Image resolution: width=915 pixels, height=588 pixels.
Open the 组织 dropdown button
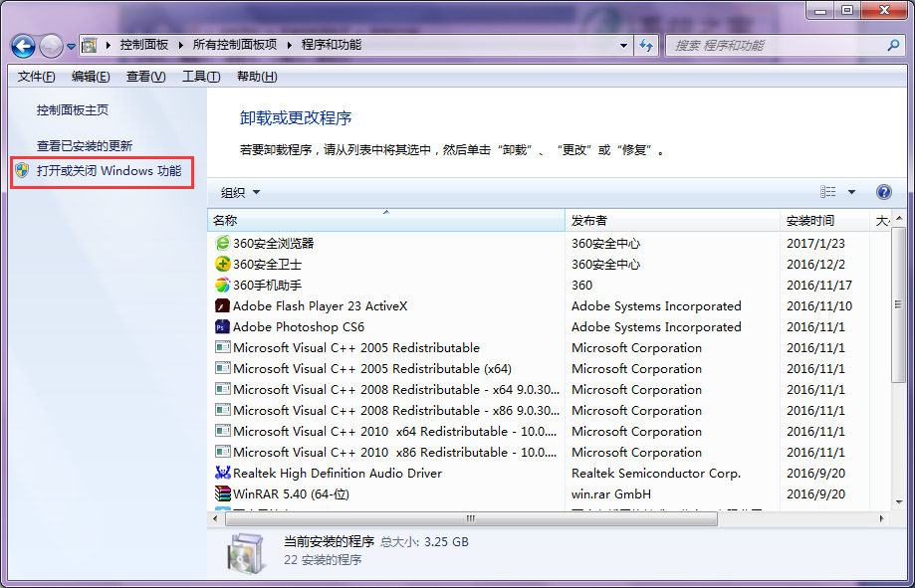click(240, 192)
